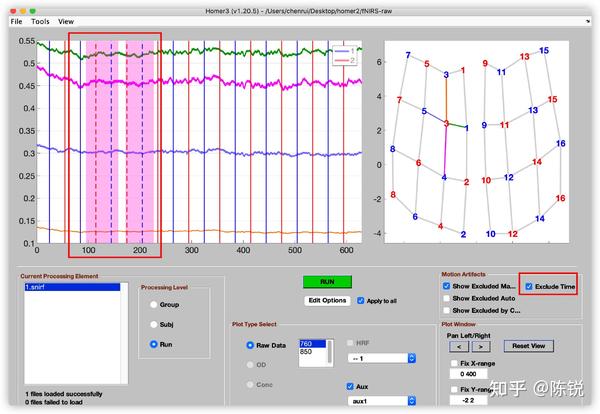Open the aux1 dropdown

pos(382,401)
